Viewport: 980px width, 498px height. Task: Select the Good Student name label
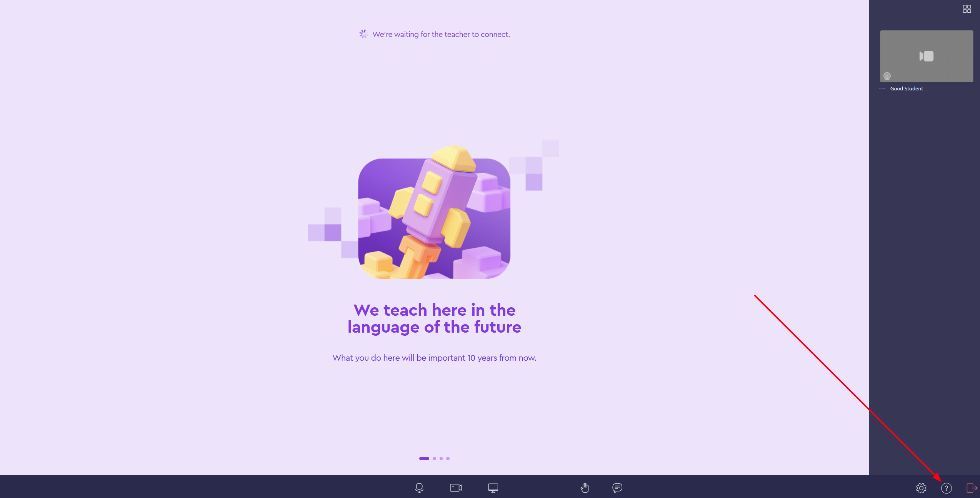[x=907, y=89]
